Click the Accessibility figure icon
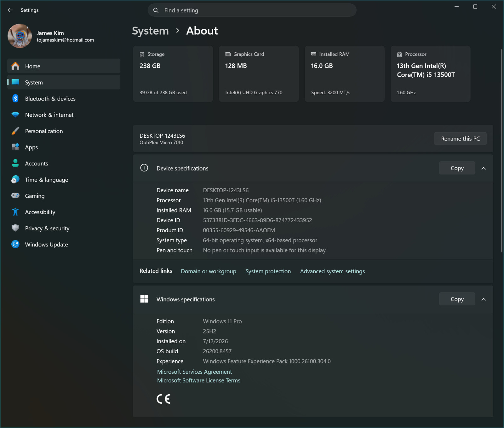Screen dimensions: 504x428 (15, 212)
